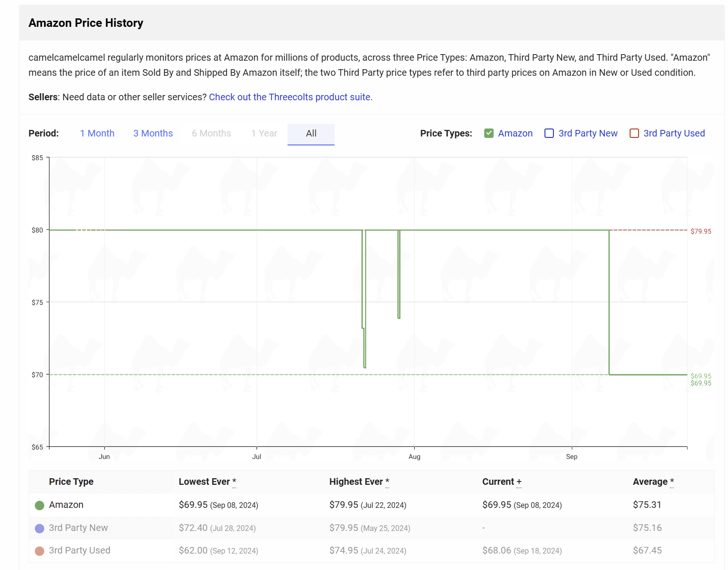The width and height of the screenshot is (728, 570).
Task: Click the Amazon label beside the checked checkbox
Action: [515, 134]
